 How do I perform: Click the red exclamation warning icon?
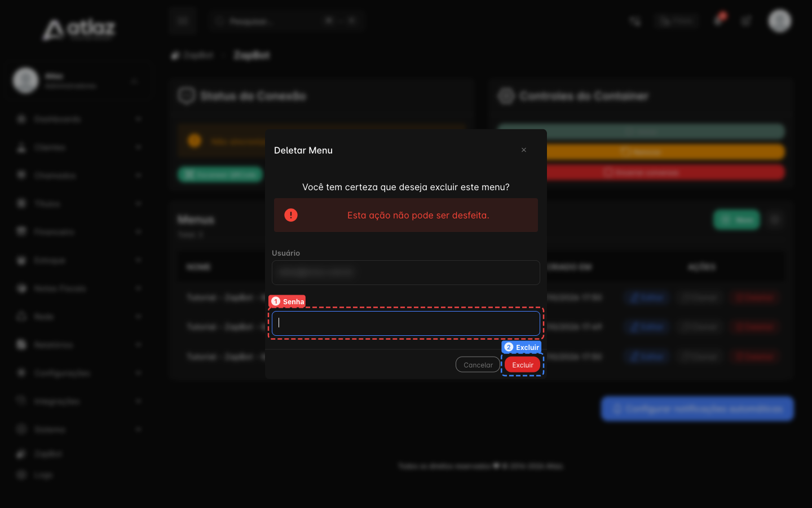tap(291, 215)
